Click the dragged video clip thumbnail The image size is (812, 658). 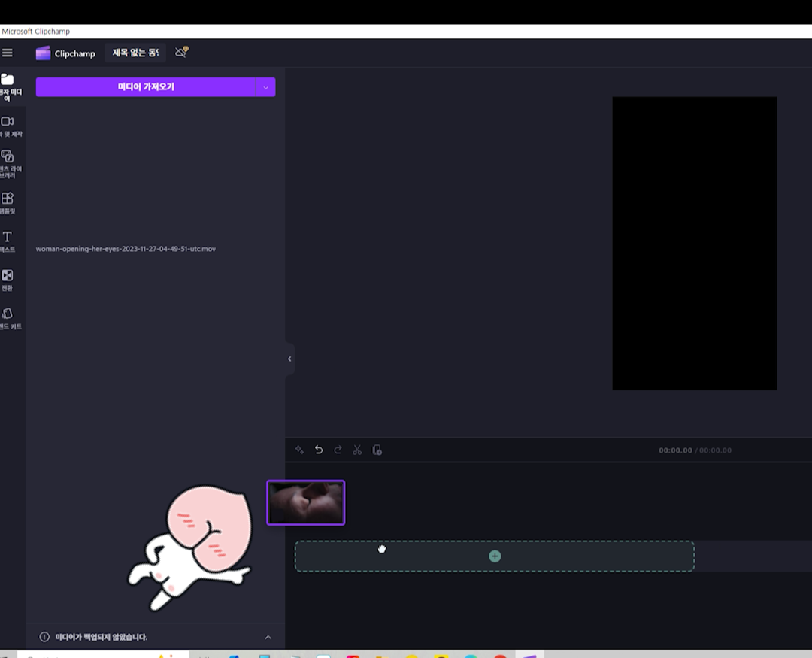coord(305,502)
